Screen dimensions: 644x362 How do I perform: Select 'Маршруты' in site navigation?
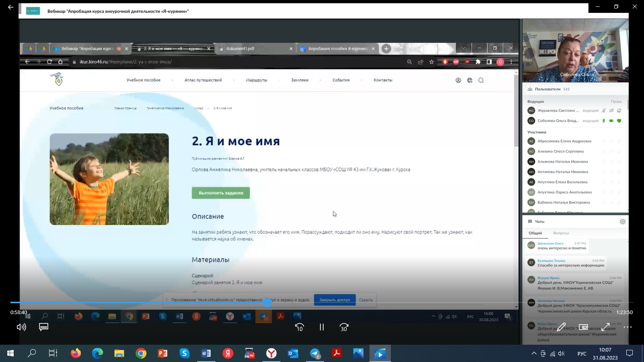coord(256,80)
